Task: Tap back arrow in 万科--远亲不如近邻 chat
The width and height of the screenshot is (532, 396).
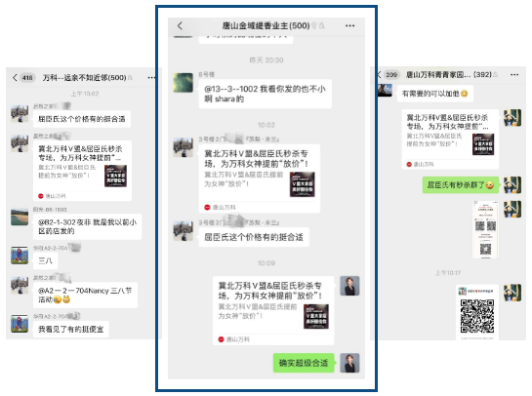Action: coord(15,78)
